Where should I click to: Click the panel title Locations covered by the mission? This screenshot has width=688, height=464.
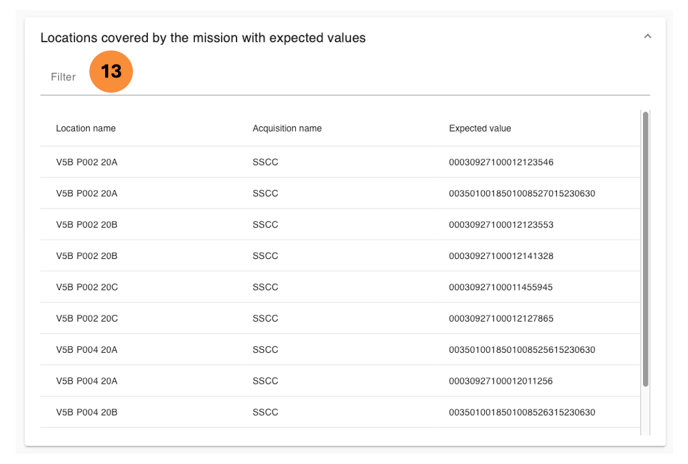coord(203,38)
